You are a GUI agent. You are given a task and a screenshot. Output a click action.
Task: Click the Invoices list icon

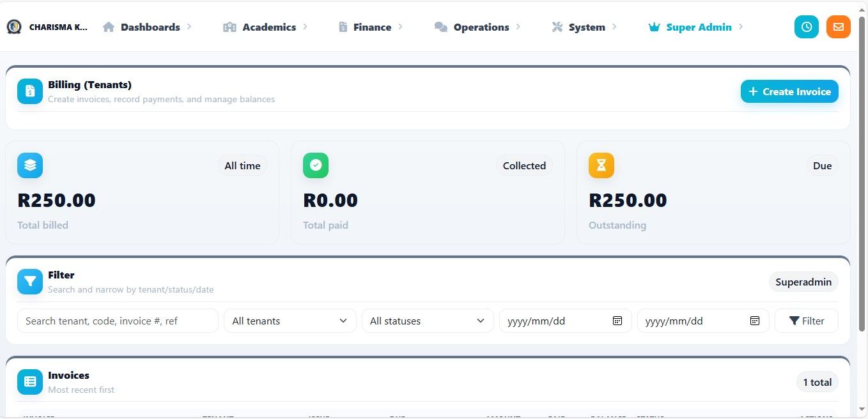pyautogui.click(x=30, y=381)
